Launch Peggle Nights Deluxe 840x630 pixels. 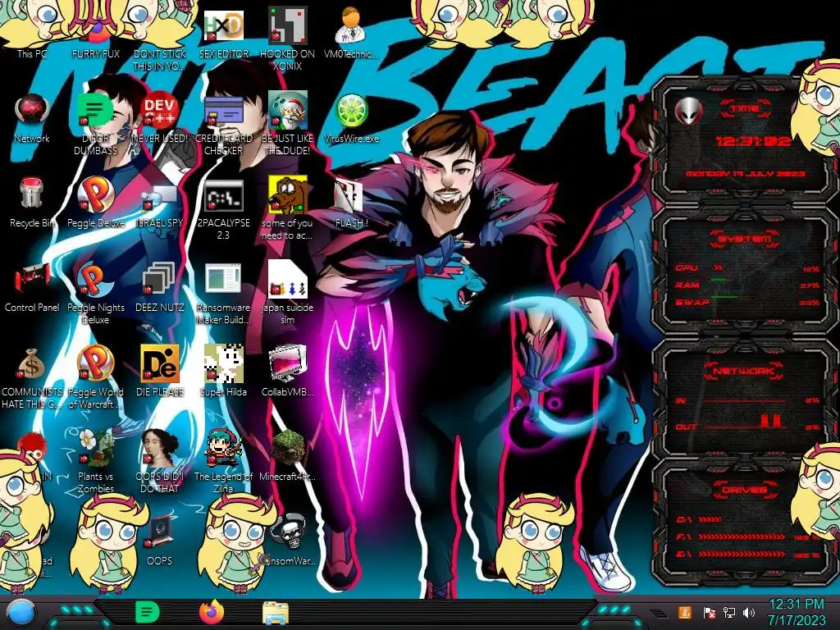(96, 293)
